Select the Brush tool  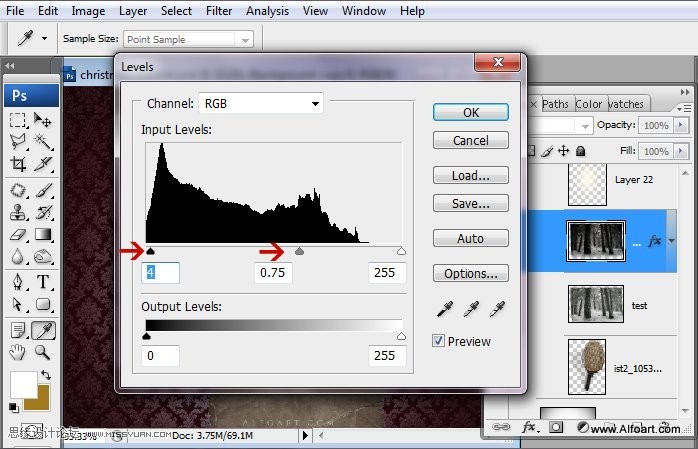(43, 190)
